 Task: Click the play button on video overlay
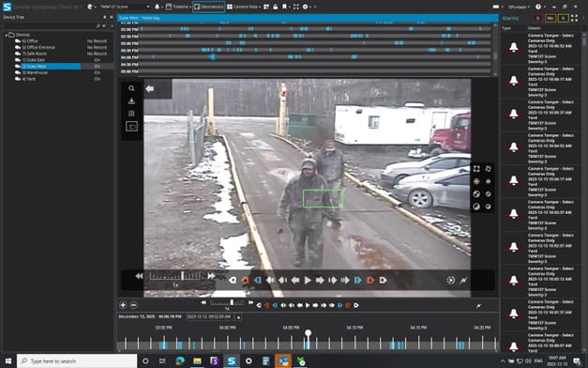pyautogui.click(x=308, y=280)
